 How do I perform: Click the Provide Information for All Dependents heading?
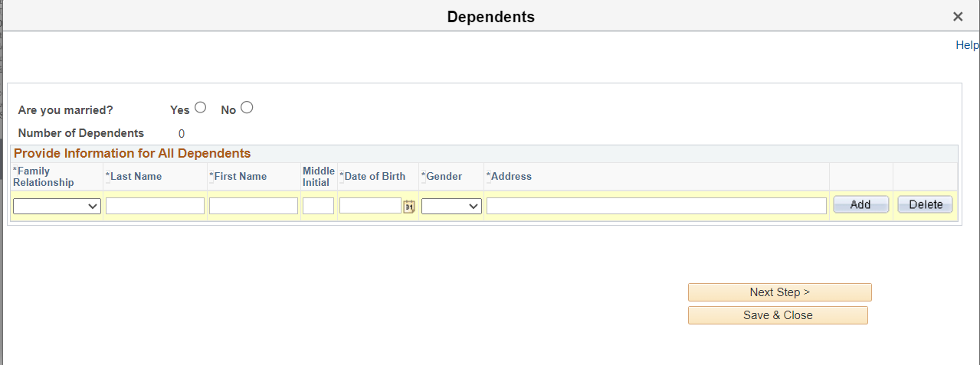tap(133, 153)
